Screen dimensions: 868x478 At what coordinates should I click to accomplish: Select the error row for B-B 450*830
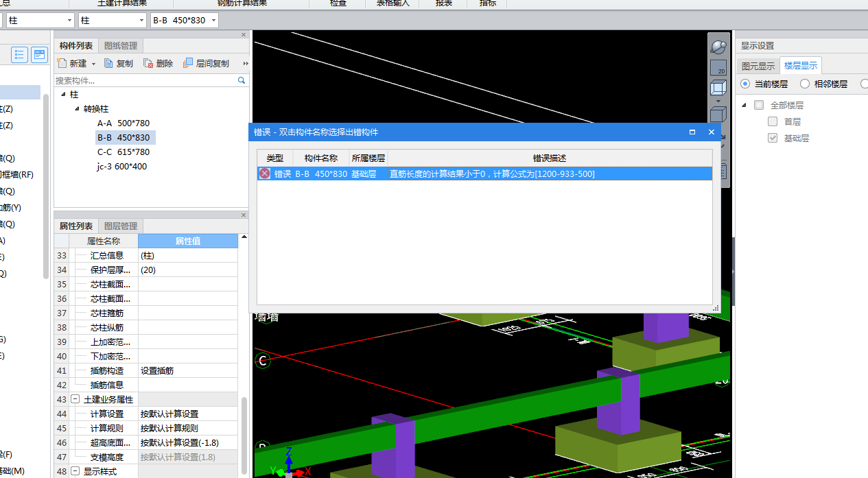click(484, 174)
